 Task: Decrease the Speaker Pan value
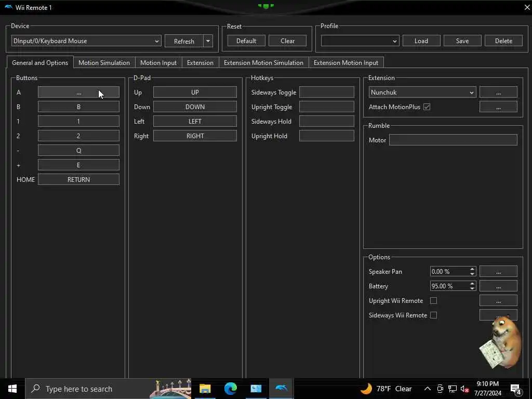pos(472,274)
